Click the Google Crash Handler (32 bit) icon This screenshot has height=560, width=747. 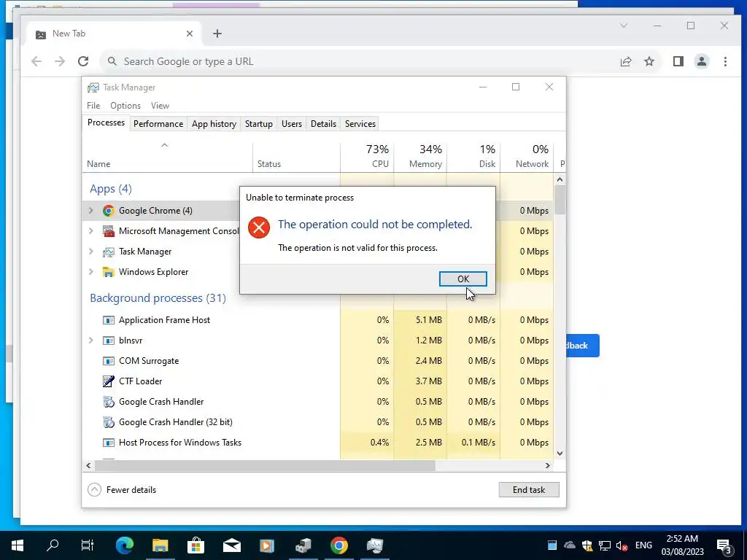pyautogui.click(x=109, y=422)
